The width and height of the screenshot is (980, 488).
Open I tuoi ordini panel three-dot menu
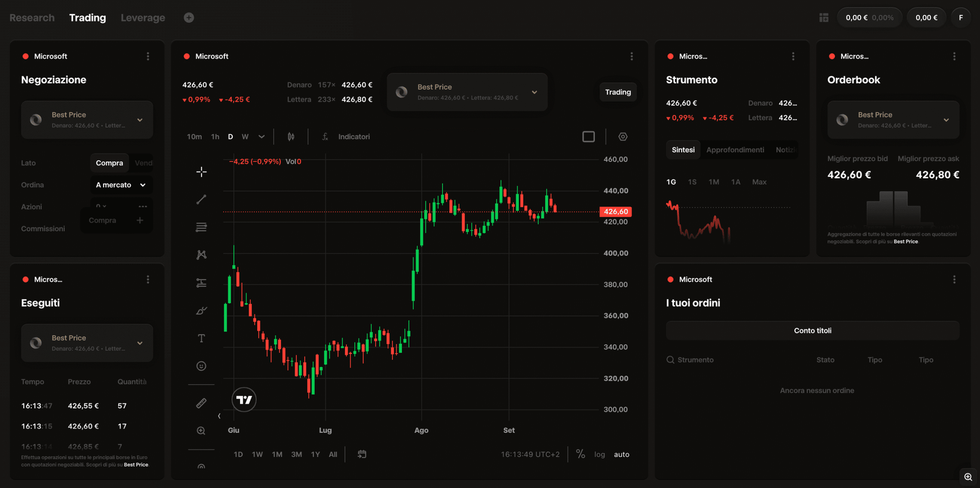954,279
